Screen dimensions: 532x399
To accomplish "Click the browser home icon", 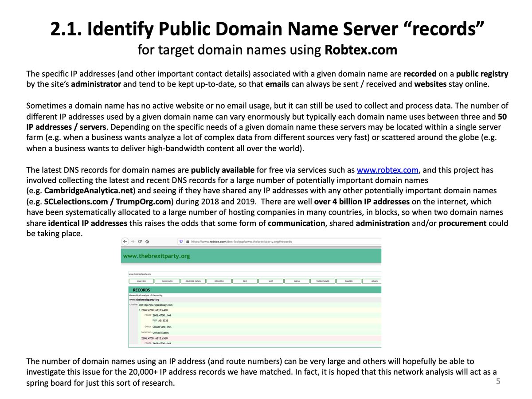I will point(147,242).
